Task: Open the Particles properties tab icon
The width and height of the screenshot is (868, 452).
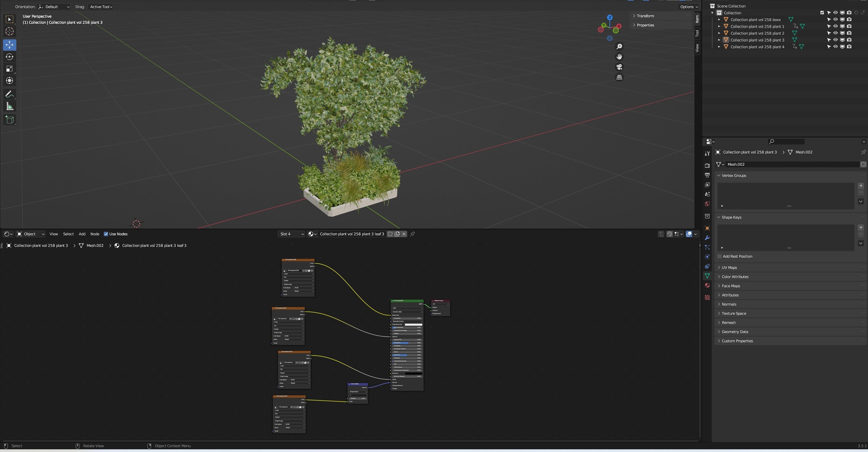Action: [x=707, y=247]
